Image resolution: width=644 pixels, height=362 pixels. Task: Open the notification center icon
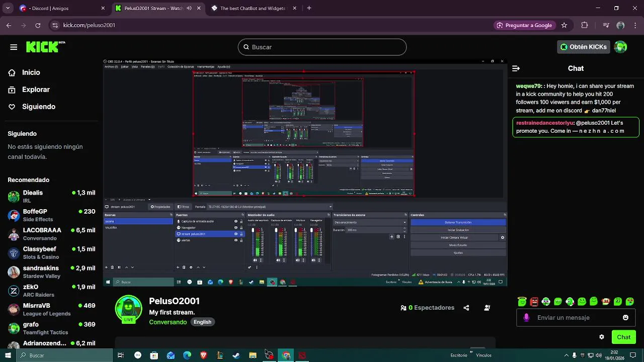coord(634,355)
